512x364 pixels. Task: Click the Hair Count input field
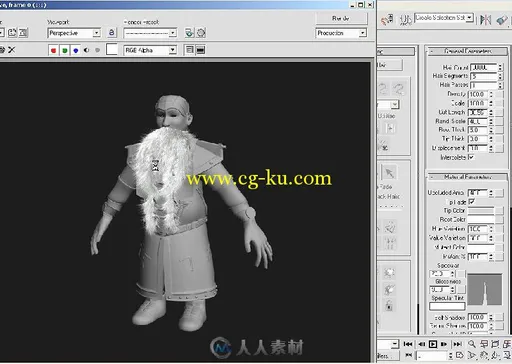click(484, 67)
